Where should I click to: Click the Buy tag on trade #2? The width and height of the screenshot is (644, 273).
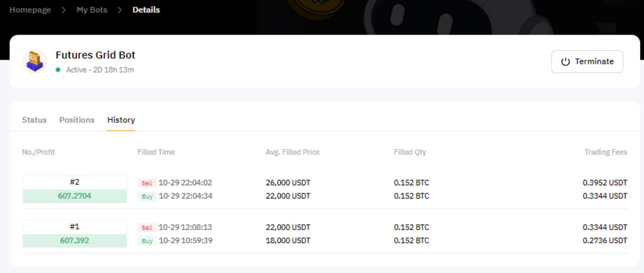(x=147, y=196)
